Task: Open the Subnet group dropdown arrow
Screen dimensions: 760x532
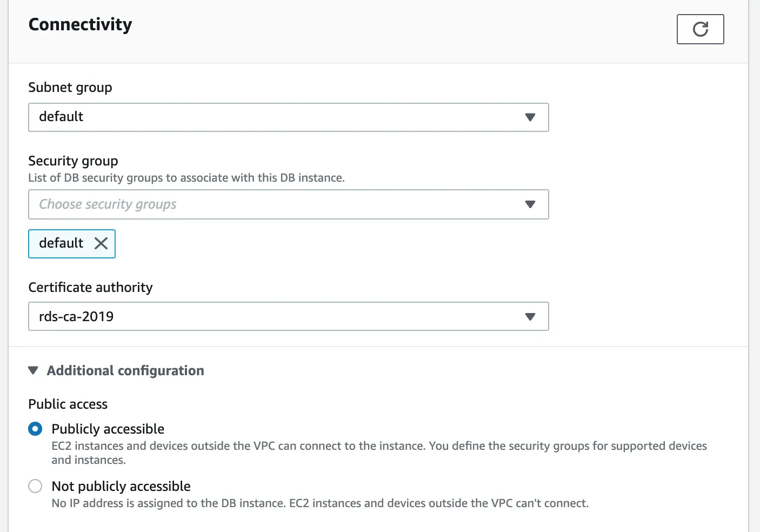Action: click(530, 117)
